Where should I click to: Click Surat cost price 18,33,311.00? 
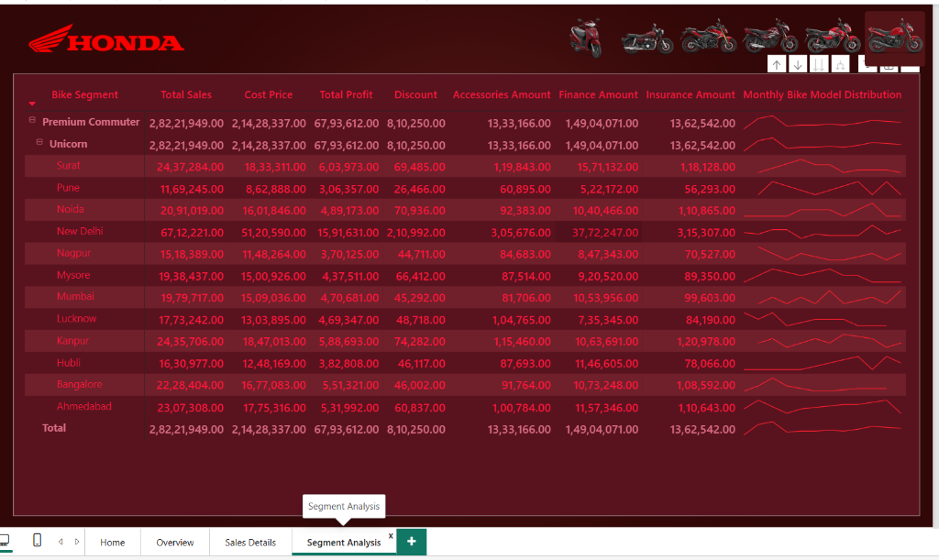pos(275,167)
